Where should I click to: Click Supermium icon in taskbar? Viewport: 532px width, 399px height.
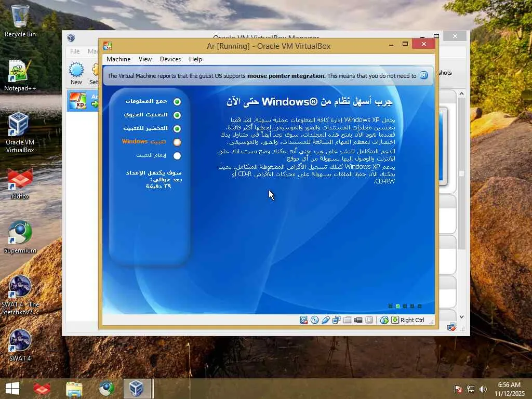click(106, 389)
